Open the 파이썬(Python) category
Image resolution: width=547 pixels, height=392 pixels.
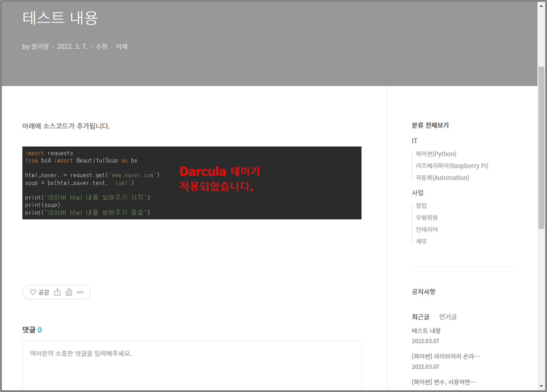(436, 154)
